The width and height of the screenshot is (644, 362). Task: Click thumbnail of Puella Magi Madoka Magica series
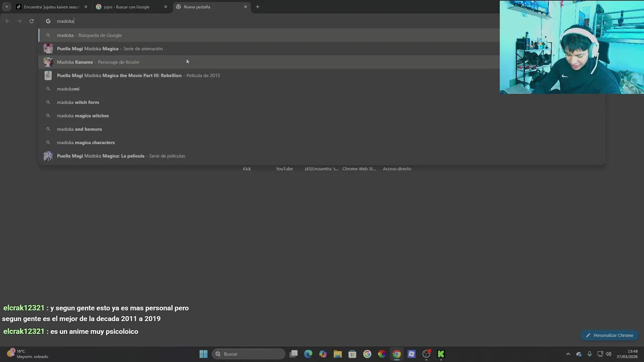point(48,49)
